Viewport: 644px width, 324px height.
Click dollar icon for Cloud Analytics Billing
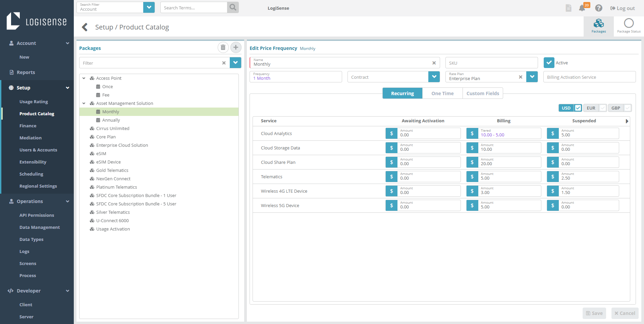click(x=472, y=133)
